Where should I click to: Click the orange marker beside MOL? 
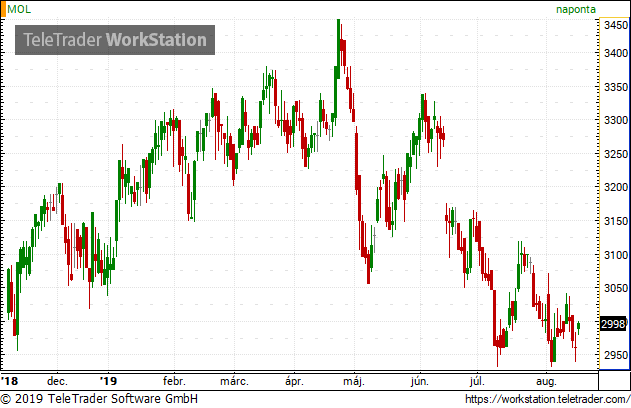pyautogui.click(x=4, y=9)
